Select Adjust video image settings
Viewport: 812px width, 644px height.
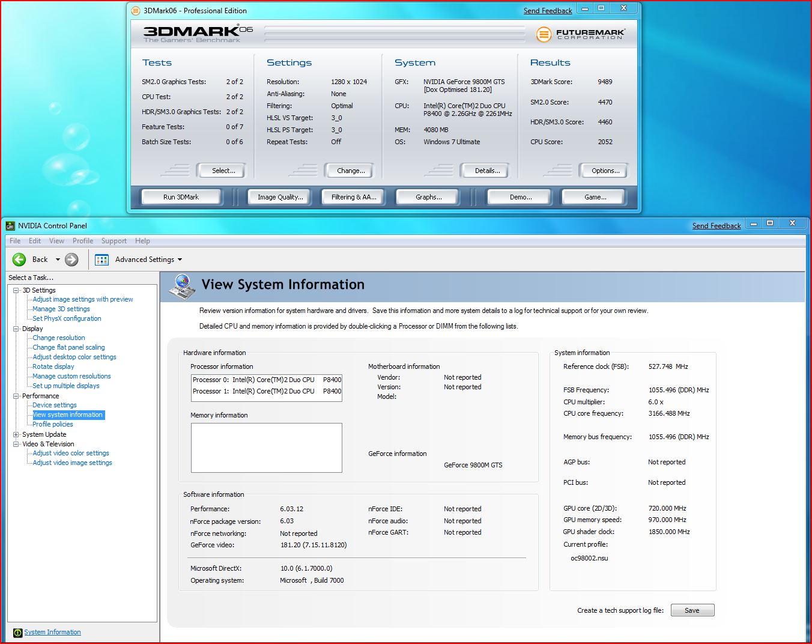pos(73,463)
